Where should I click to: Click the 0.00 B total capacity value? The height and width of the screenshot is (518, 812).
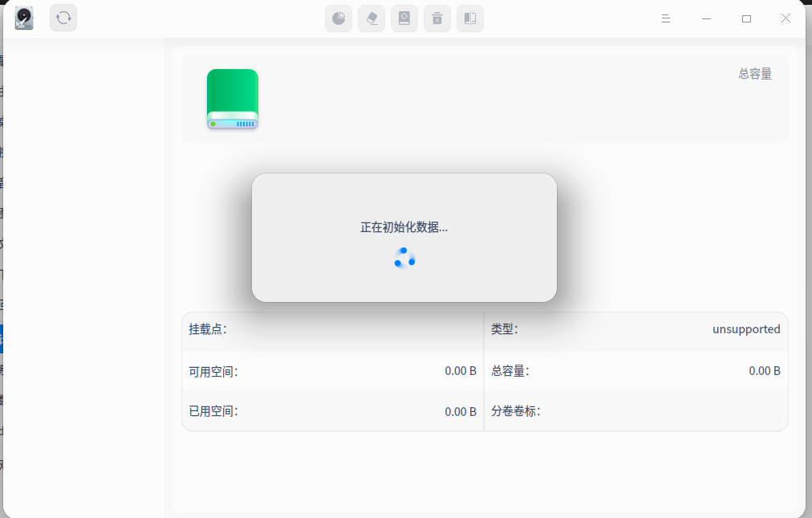pyautogui.click(x=765, y=371)
